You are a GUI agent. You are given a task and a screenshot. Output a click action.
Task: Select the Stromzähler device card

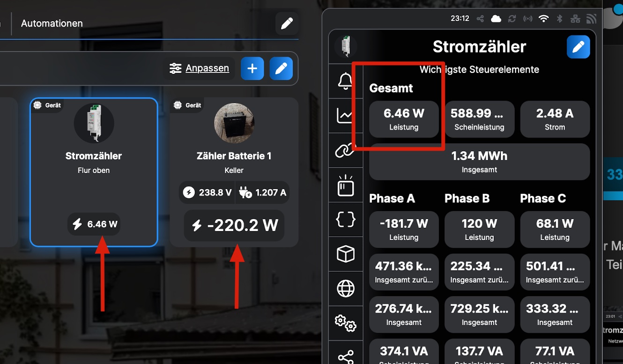[94, 171]
